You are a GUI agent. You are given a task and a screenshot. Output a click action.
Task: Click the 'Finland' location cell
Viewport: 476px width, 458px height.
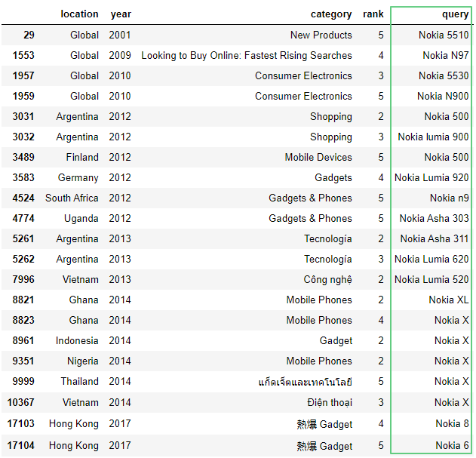pyautogui.click(x=82, y=157)
